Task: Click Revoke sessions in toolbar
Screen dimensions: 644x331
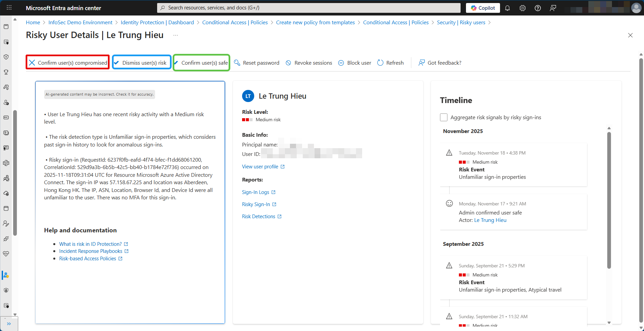Action: coord(309,63)
